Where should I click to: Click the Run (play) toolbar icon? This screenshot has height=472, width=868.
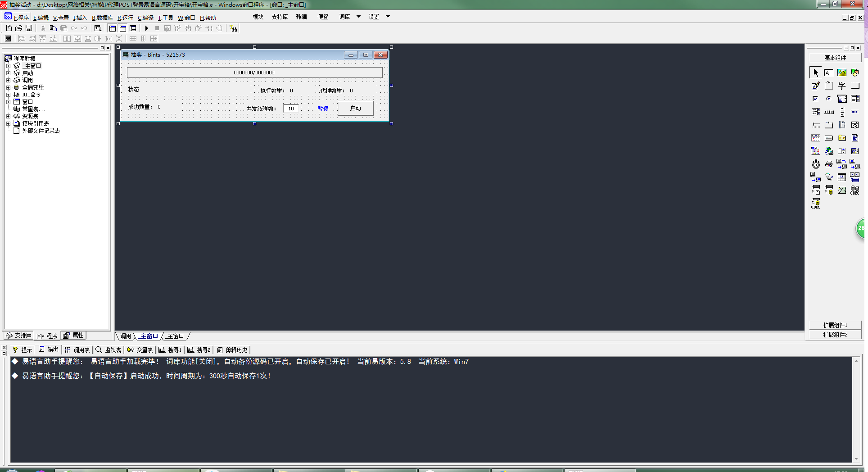(x=147, y=28)
